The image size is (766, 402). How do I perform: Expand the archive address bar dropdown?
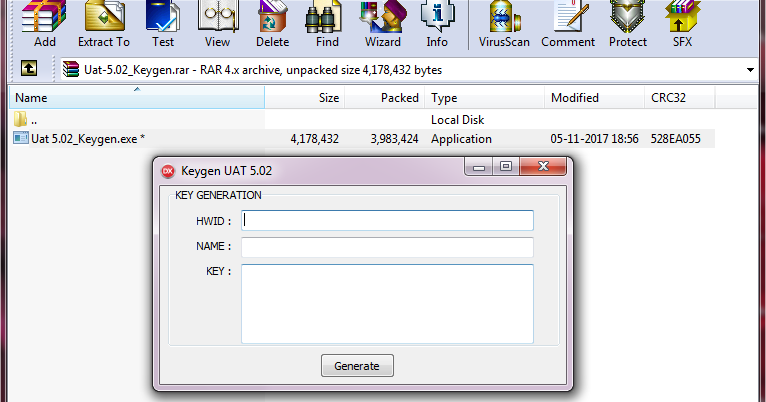750,70
